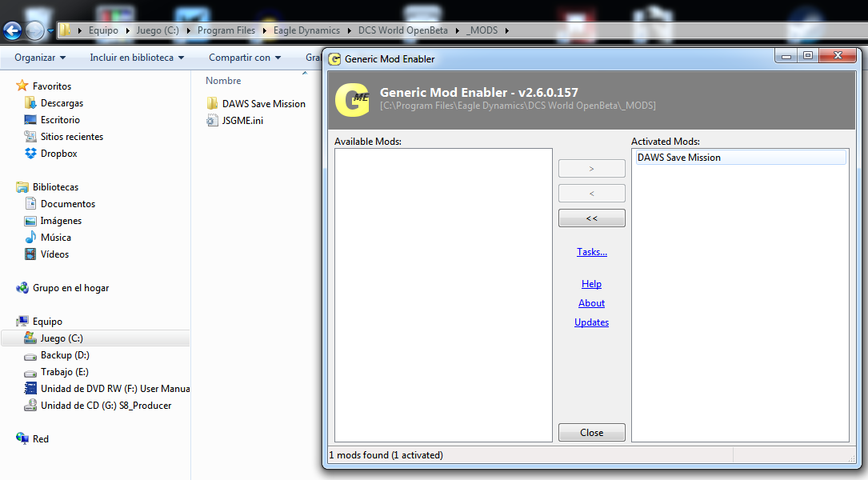
Task: Click the DCS World OpenBeta breadcrumb
Action: pos(403,30)
